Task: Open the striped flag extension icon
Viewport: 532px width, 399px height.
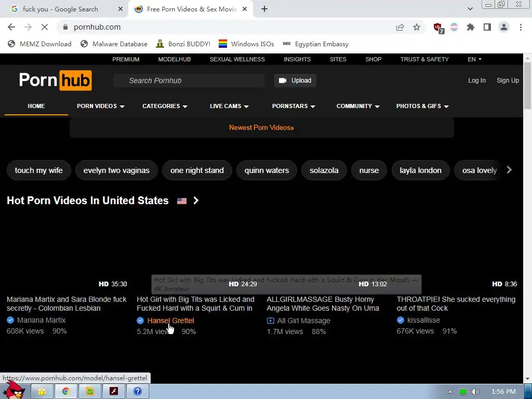Action: [x=454, y=27]
